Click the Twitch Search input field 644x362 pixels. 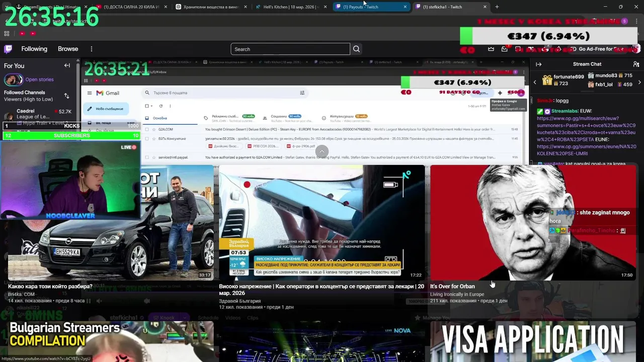tap(290, 49)
